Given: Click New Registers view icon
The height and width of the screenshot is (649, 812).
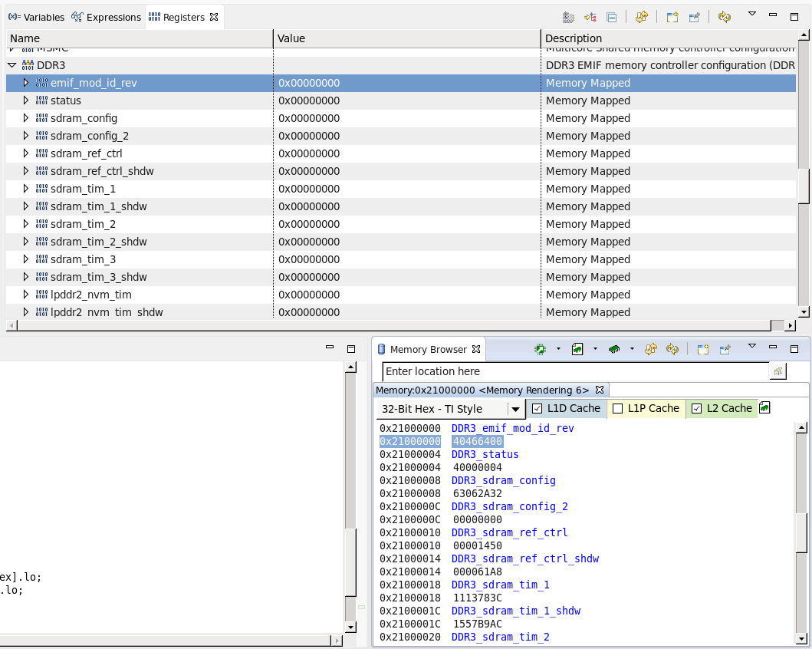Looking at the screenshot, I should click(672, 17).
